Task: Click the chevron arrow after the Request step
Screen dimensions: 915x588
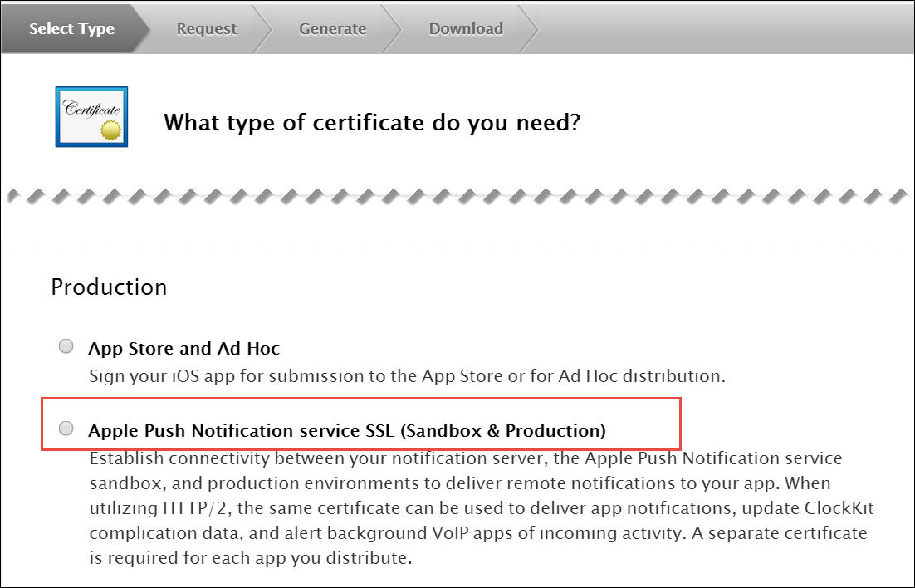Action: point(263,28)
